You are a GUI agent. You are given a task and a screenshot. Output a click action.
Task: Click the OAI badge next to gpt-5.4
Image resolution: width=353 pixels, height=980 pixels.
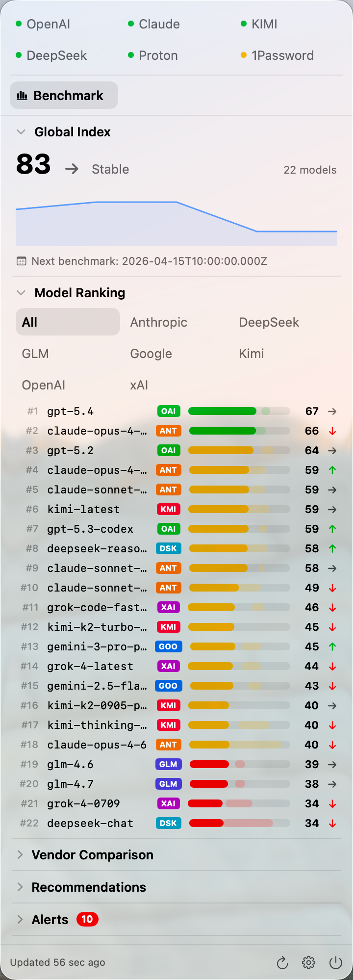pos(168,411)
